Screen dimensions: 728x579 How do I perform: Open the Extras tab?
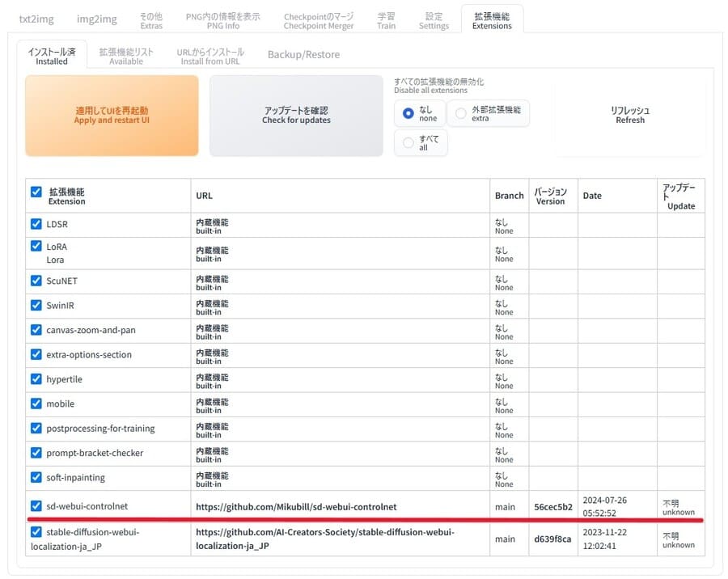coord(151,21)
